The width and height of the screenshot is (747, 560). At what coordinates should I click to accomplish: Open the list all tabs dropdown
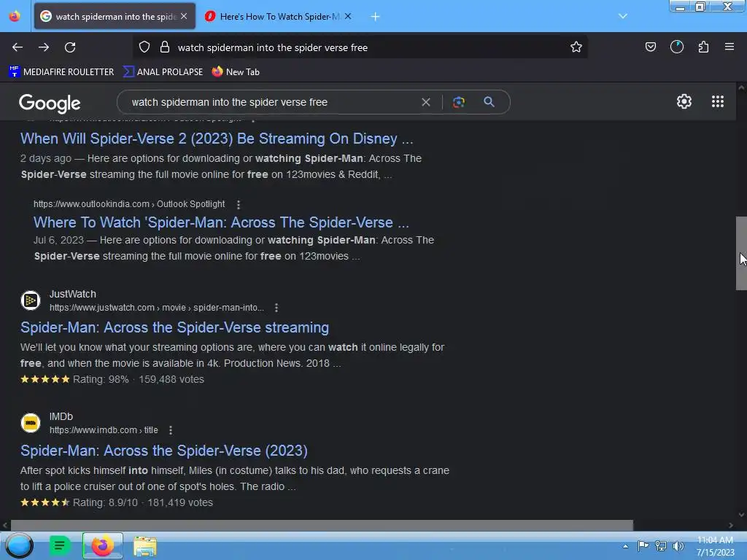pyautogui.click(x=623, y=16)
